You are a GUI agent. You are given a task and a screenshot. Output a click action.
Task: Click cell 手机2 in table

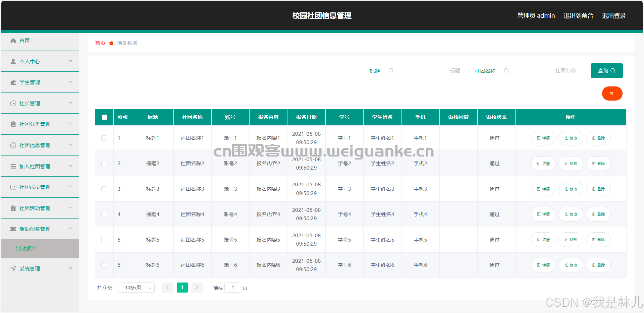pos(420,164)
